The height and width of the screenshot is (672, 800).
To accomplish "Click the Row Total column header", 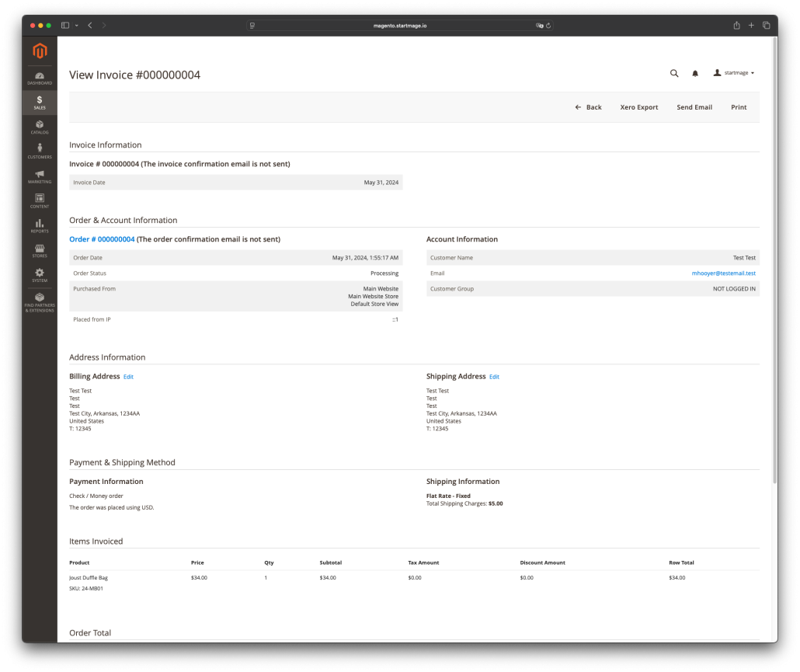I will point(681,562).
